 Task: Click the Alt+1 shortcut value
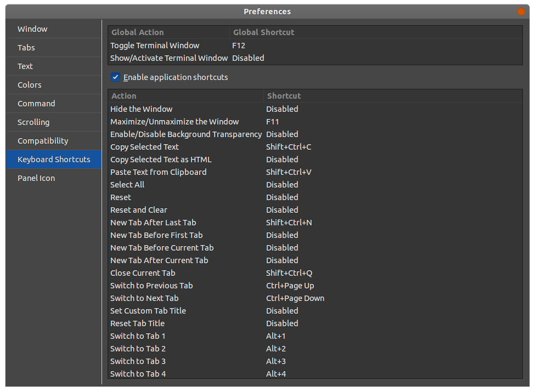[x=275, y=336]
